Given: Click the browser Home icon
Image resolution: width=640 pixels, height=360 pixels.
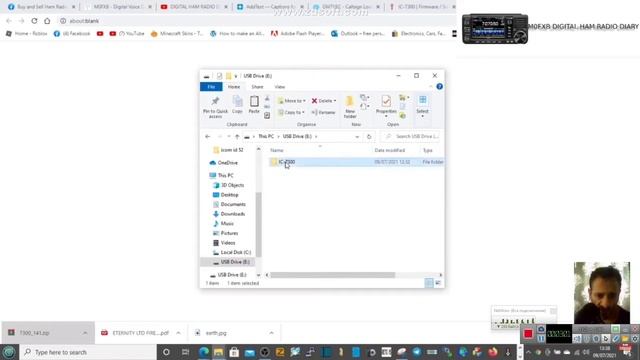Looking at the screenshot, I should coord(47,21).
